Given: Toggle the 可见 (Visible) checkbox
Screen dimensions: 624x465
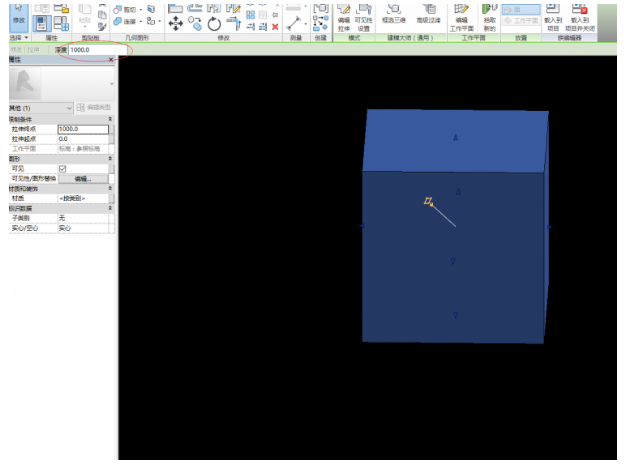Looking at the screenshot, I should click(62, 169).
